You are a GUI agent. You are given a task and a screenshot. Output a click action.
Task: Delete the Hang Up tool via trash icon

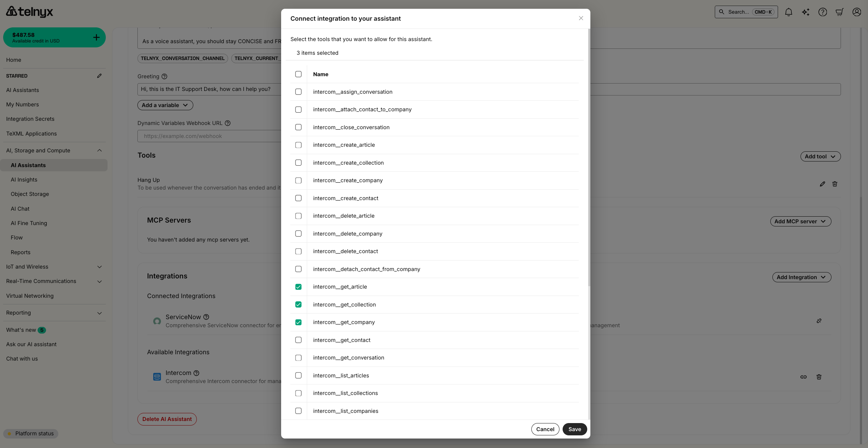(x=835, y=184)
